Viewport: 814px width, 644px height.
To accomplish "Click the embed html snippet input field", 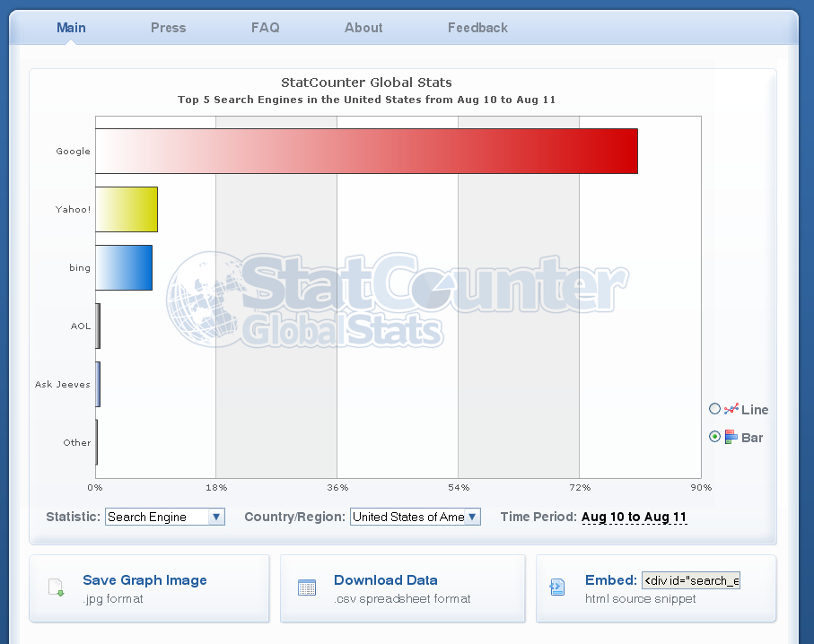I will tap(691, 580).
